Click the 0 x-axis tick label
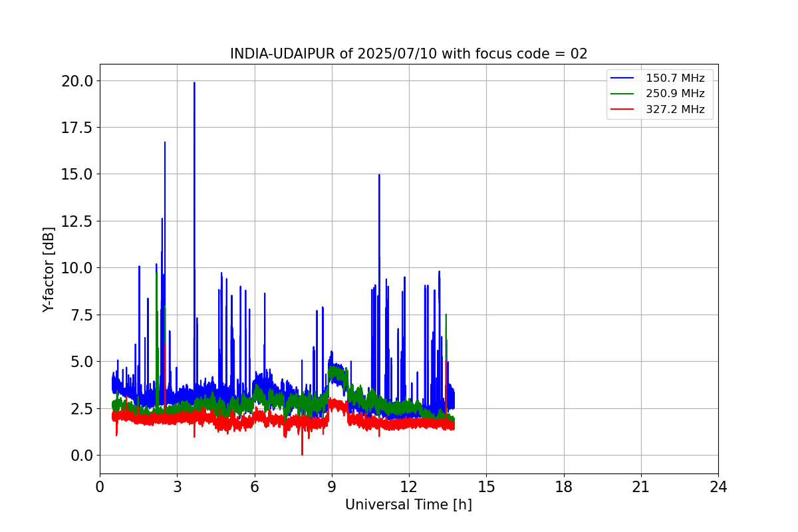 (x=100, y=487)
